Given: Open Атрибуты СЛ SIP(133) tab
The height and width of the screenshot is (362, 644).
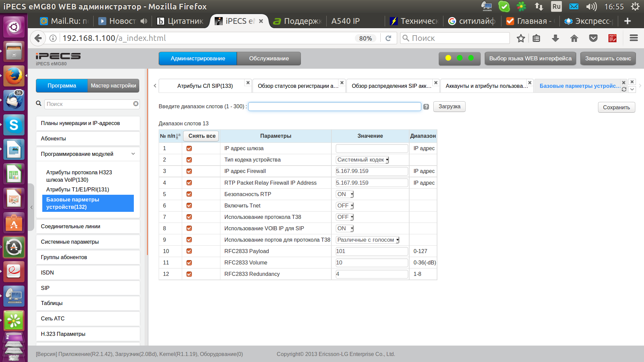Looking at the screenshot, I should tap(205, 86).
